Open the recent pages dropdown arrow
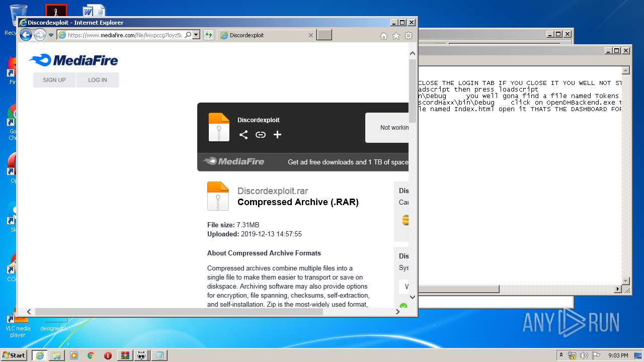This screenshot has height=362, width=644. click(51, 35)
